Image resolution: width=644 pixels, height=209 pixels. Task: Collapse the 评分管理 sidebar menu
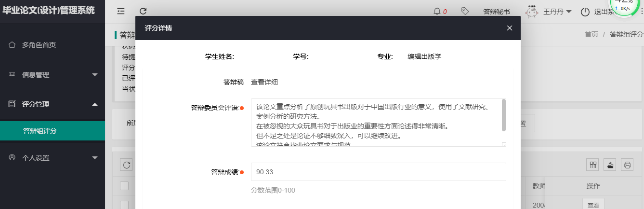pyautogui.click(x=53, y=104)
